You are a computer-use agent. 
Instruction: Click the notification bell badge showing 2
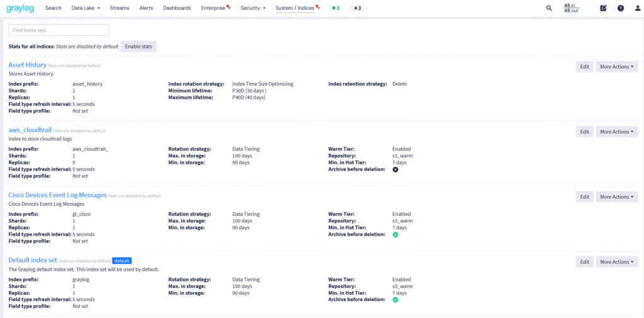pyautogui.click(x=357, y=8)
